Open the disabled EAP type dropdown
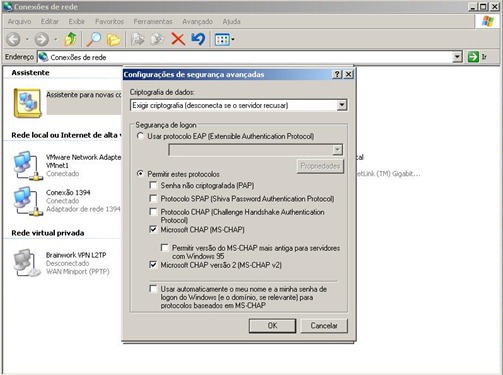This screenshot has width=503, height=375. 337,150
